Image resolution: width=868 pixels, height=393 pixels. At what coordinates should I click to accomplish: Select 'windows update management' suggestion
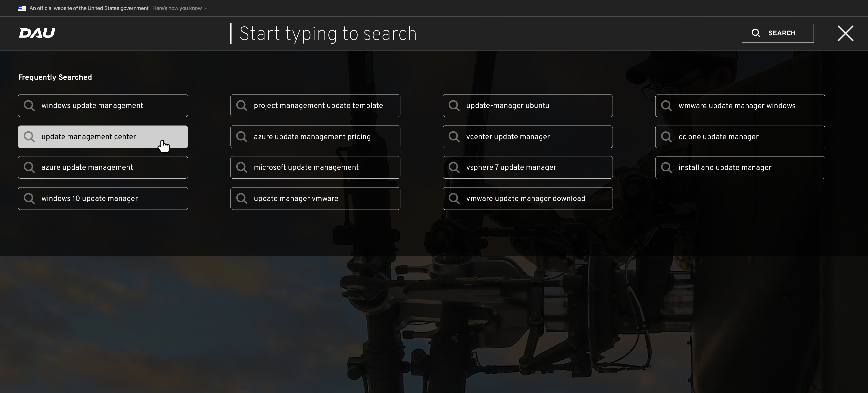point(103,105)
